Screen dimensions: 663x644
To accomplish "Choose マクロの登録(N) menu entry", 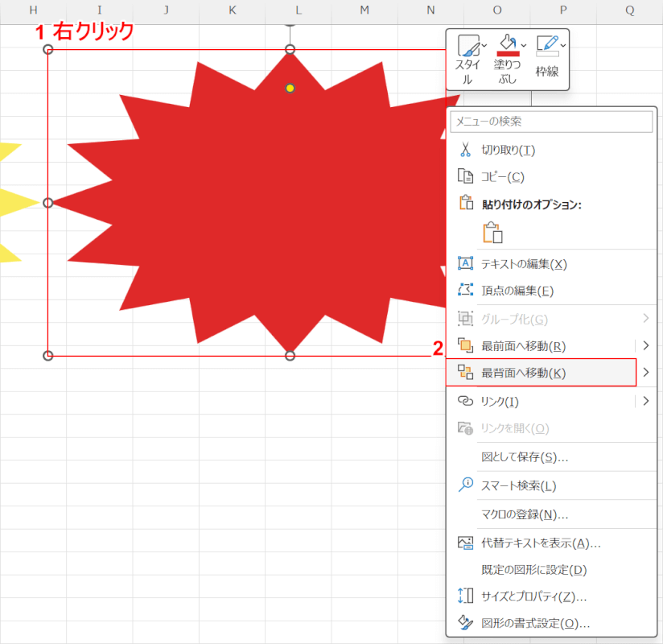I will click(525, 514).
